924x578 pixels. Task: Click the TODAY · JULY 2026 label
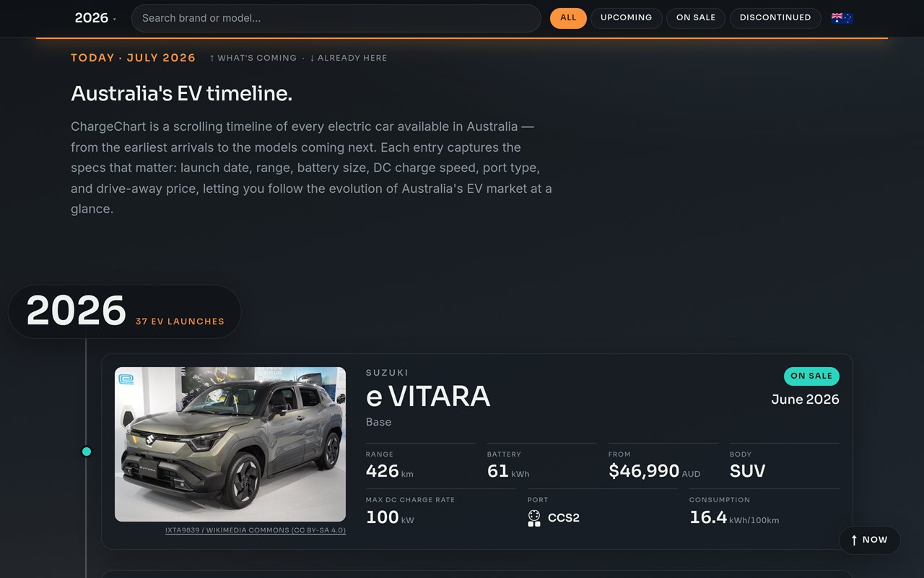(134, 58)
